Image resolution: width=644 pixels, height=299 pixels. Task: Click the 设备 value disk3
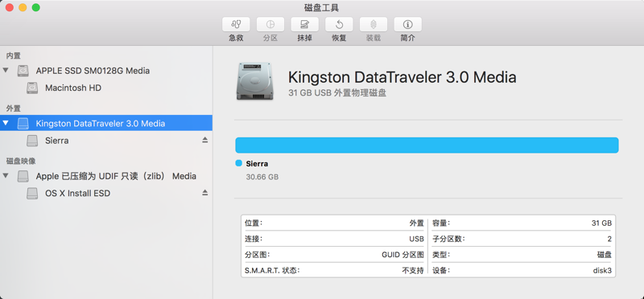(602, 271)
